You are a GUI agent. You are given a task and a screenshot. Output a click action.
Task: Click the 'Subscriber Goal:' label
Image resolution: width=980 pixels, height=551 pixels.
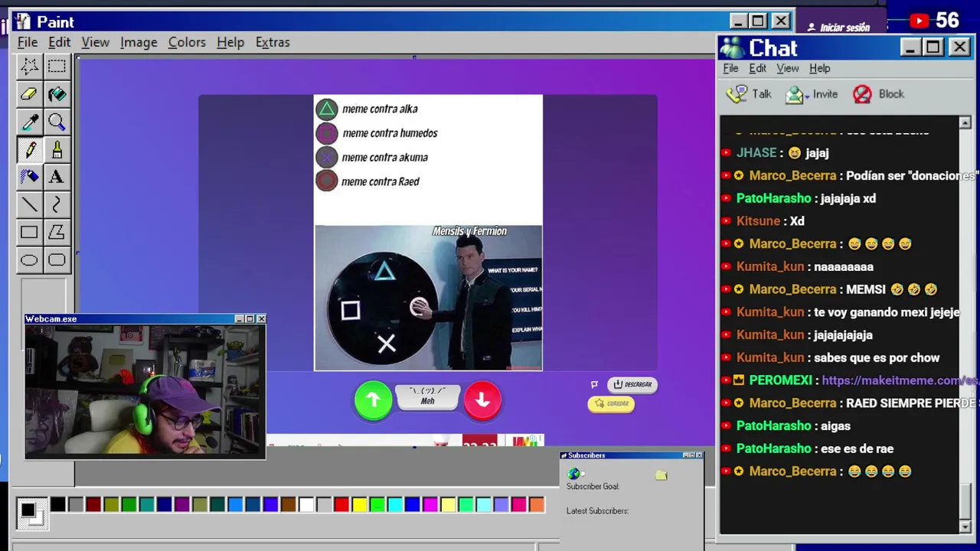coord(593,487)
